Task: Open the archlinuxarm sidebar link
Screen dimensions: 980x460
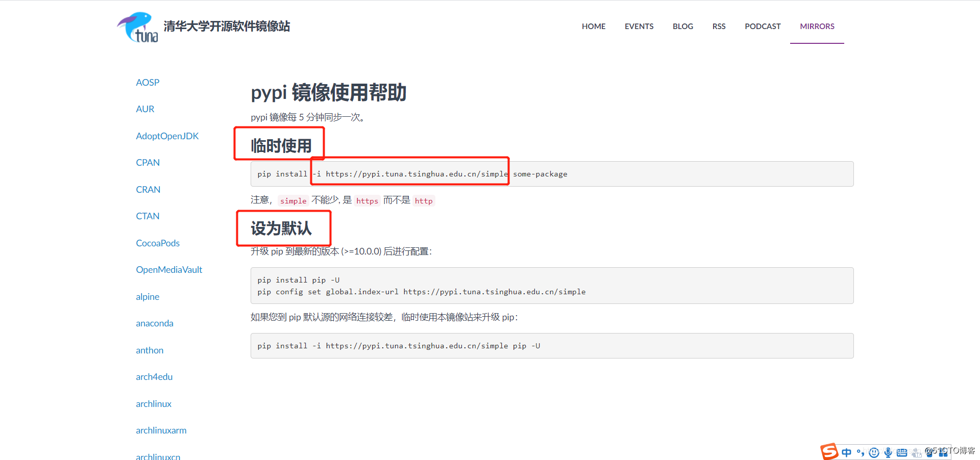Action: point(161,430)
